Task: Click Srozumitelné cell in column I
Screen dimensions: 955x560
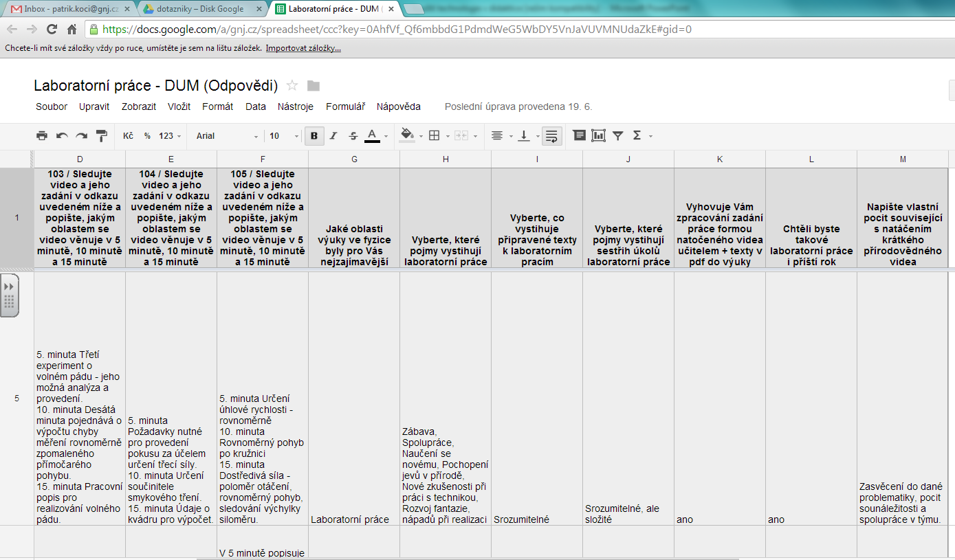Action: 537,399
